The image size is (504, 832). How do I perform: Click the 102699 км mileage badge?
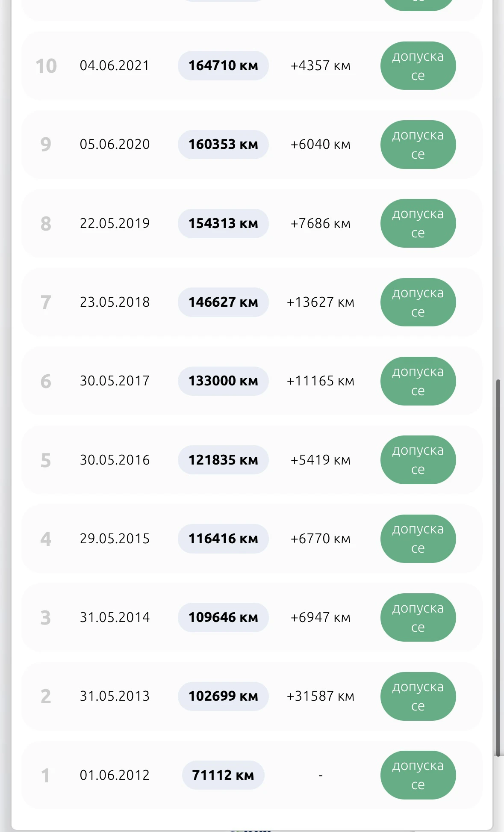223,696
